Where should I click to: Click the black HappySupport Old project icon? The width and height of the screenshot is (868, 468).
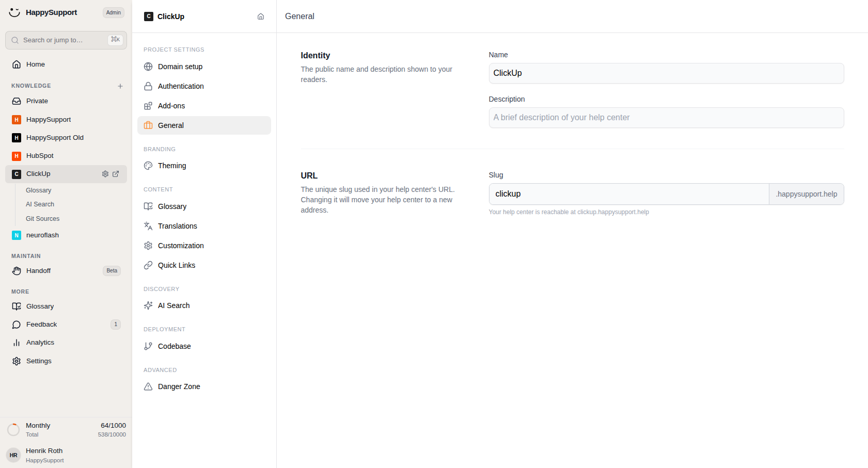point(17,138)
